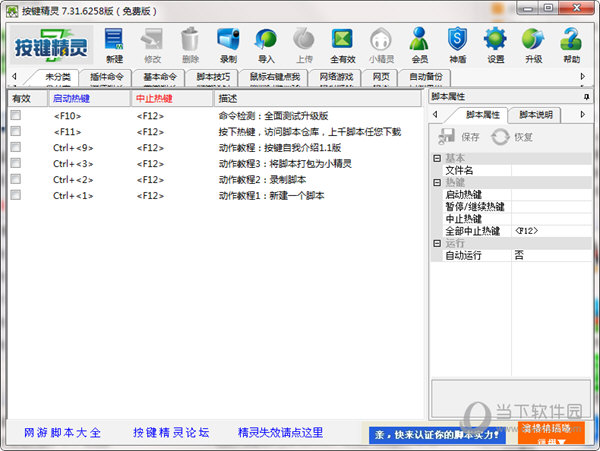Sort by the 中止热键 column header

[x=172, y=99]
